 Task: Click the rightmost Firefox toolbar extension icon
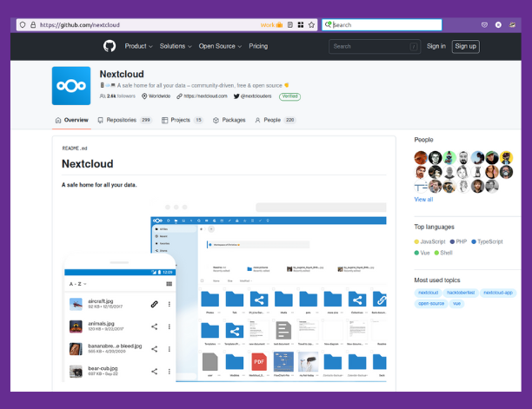pyautogui.click(x=512, y=24)
